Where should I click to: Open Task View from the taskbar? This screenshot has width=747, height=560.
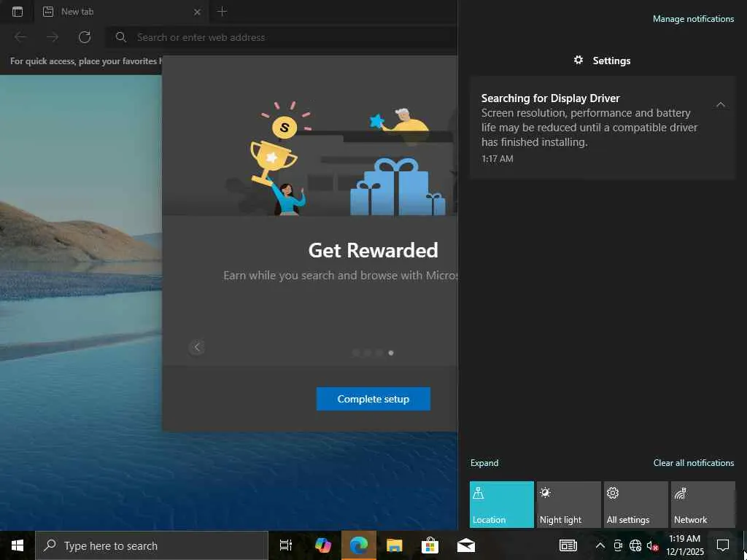(x=286, y=545)
